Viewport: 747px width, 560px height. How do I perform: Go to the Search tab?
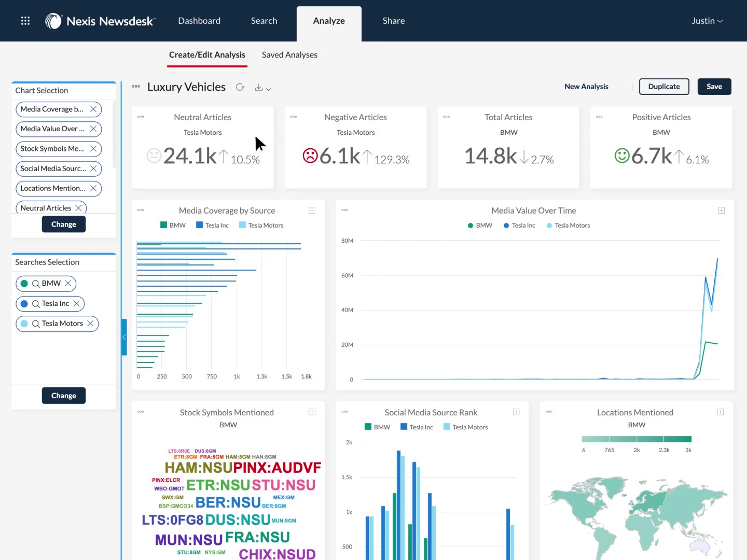tap(264, 21)
